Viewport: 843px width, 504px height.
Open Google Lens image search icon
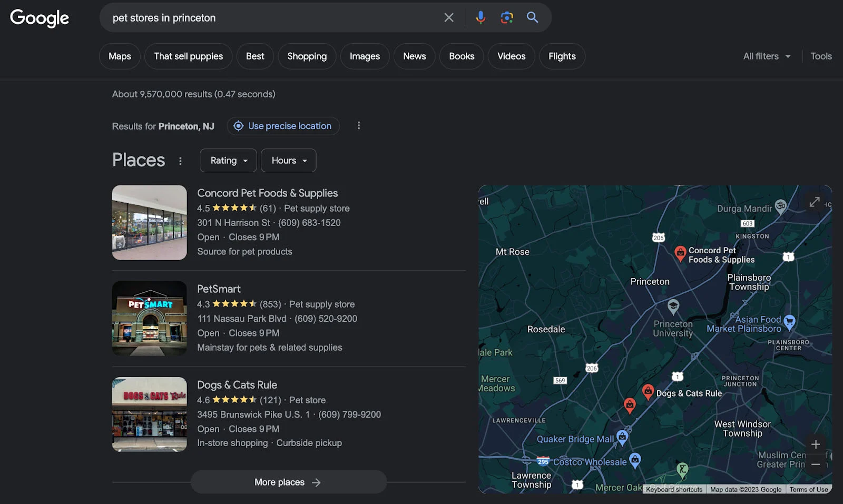click(507, 17)
